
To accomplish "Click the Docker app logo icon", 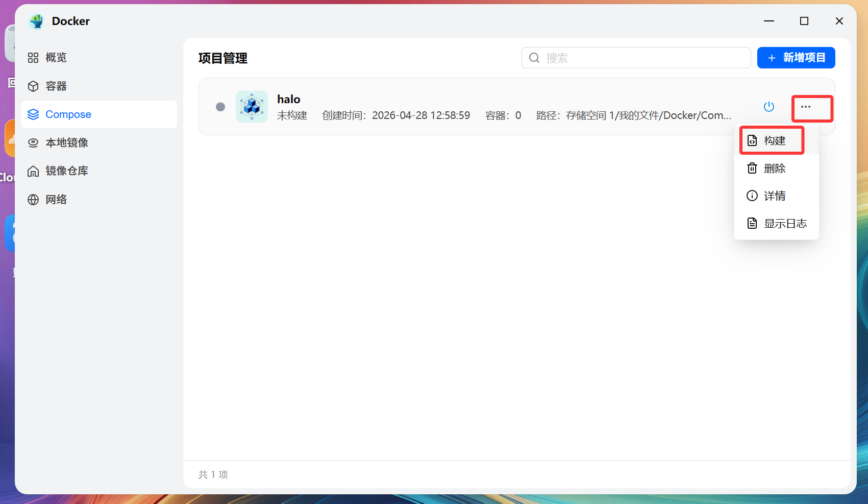I will coord(37,21).
